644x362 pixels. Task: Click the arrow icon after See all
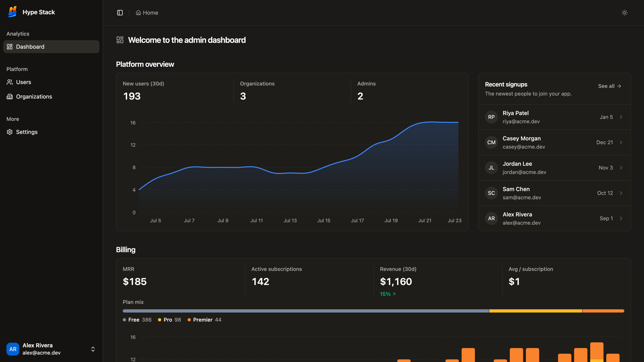click(619, 86)
